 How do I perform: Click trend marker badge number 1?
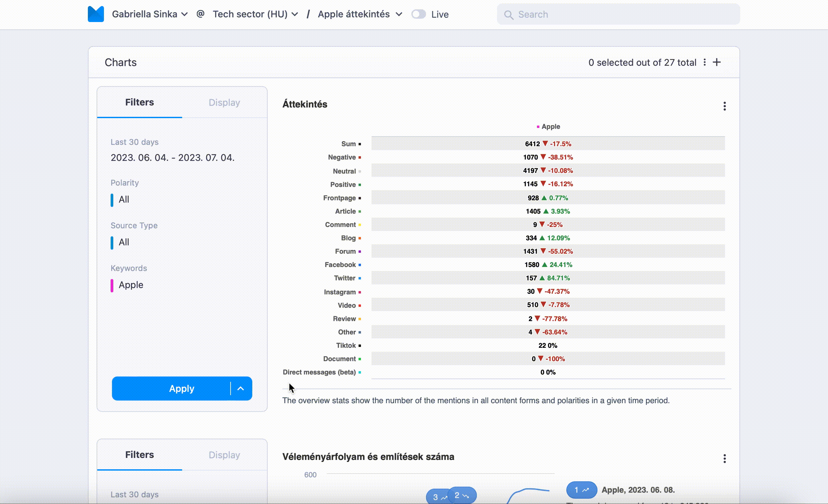pyautogui.click(x=581, y=490)
